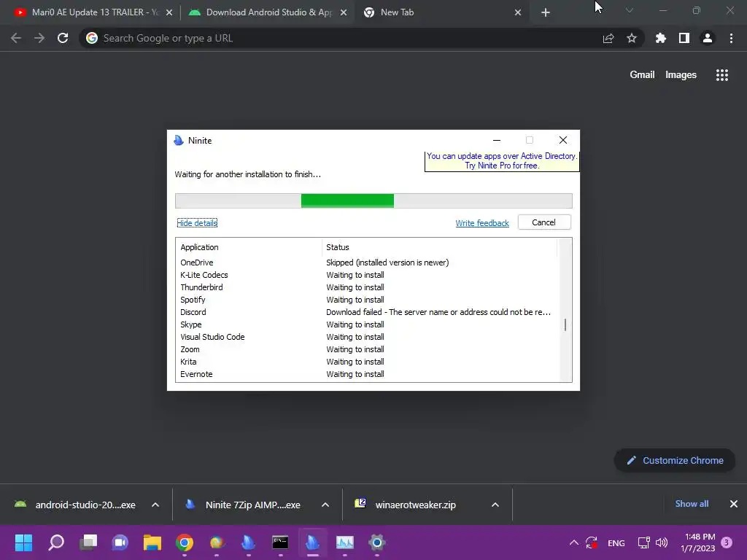The width and height of the screenshot is (747, 560).
Task: Open Task View on taskbar
Action: click(88, 542)
